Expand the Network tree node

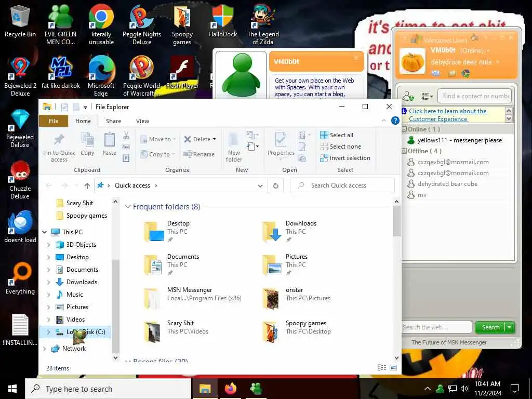point(45,349)
